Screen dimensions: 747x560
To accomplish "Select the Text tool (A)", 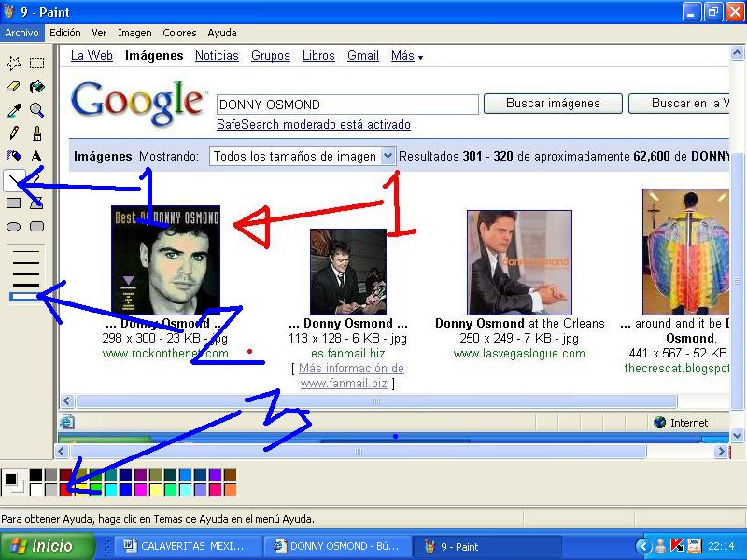I will [37, 156].
